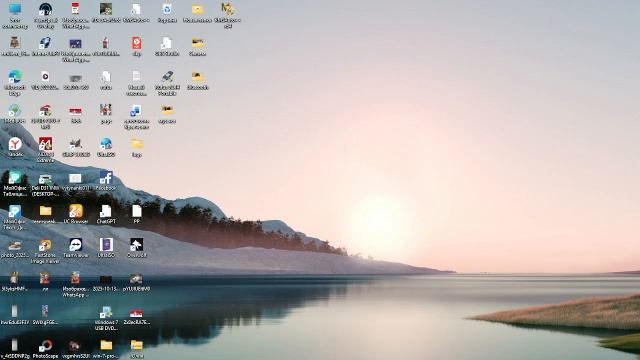Open the blue МойОфис Текст shortcut
This screenshot has height=360, width=640.
coord(15,211)
